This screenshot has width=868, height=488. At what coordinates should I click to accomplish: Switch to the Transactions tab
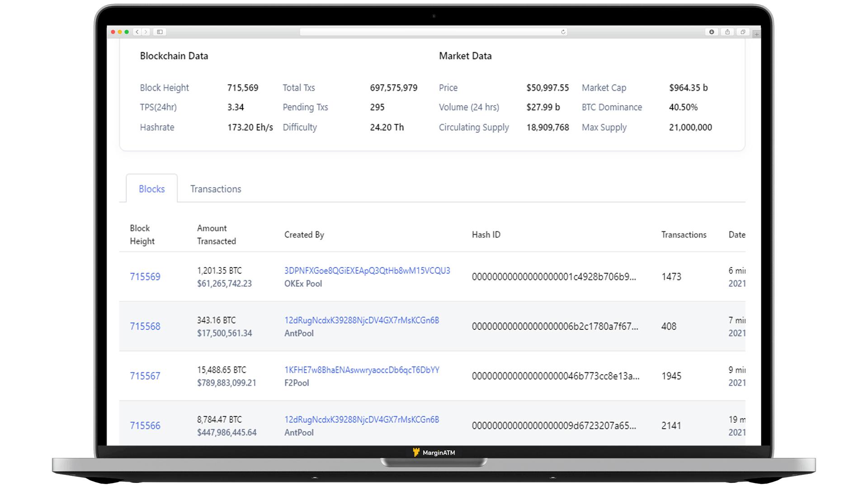[x=215, y=189]
